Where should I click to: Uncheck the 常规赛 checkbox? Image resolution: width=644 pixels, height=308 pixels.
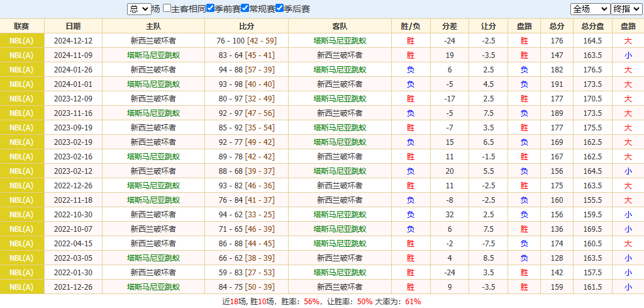245,8
